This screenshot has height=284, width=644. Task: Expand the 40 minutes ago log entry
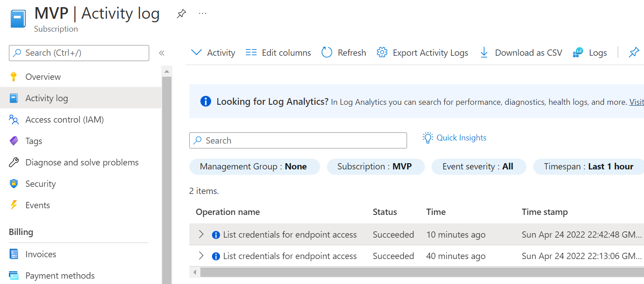[x=201, y=255]
